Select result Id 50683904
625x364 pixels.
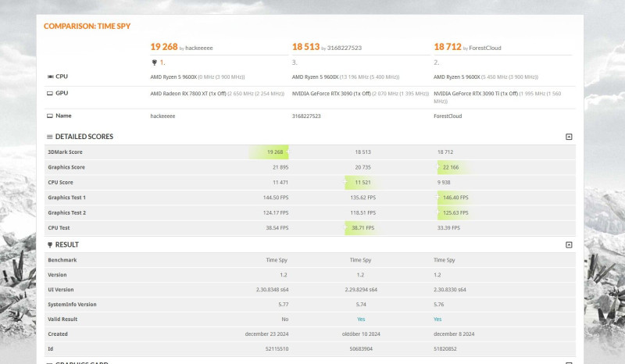click(361, 349)
